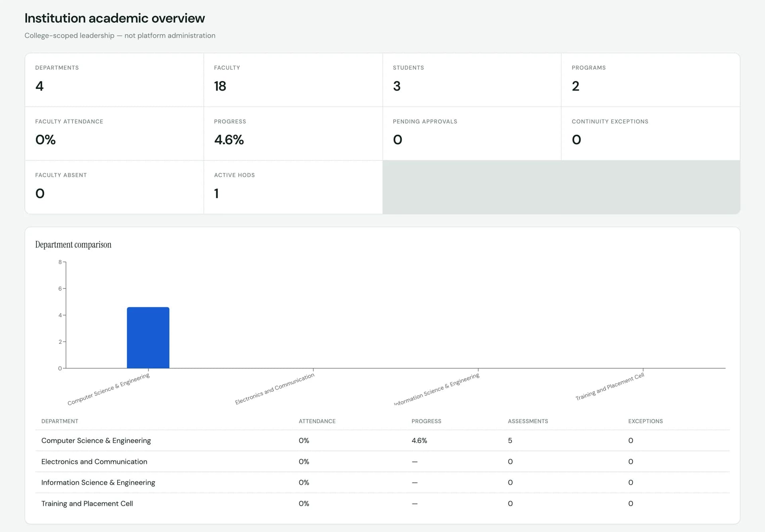The width and height of the screenshot is (765, 532).
Task: Select the Programs stat card showing 2
Action: [651, 80]
